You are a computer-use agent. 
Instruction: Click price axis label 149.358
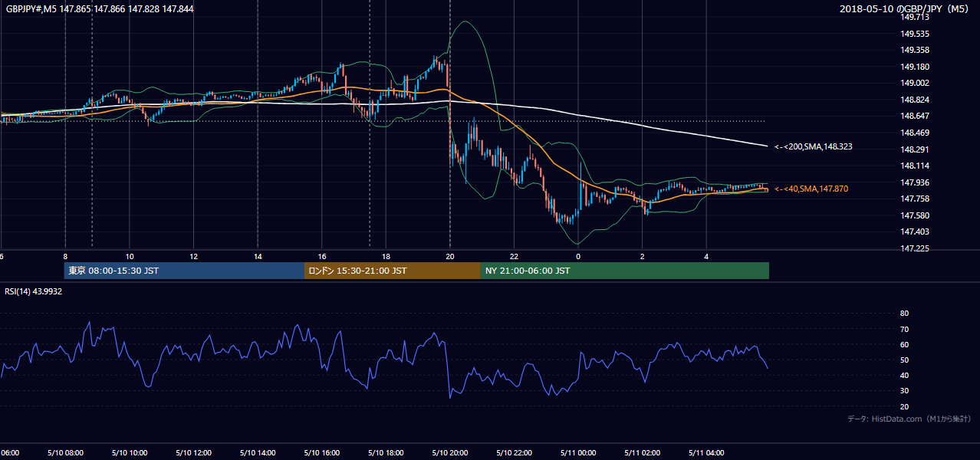point(914,50)
